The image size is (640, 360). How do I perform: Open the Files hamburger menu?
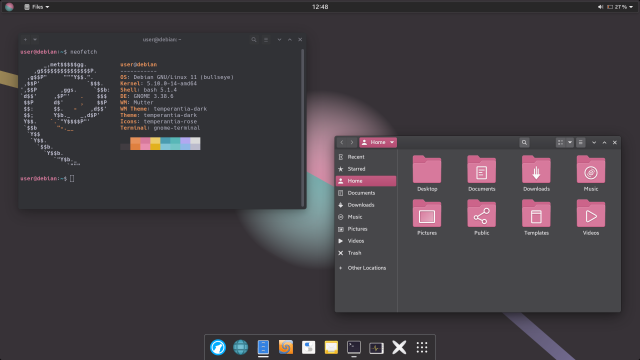[x=580, y=142]
